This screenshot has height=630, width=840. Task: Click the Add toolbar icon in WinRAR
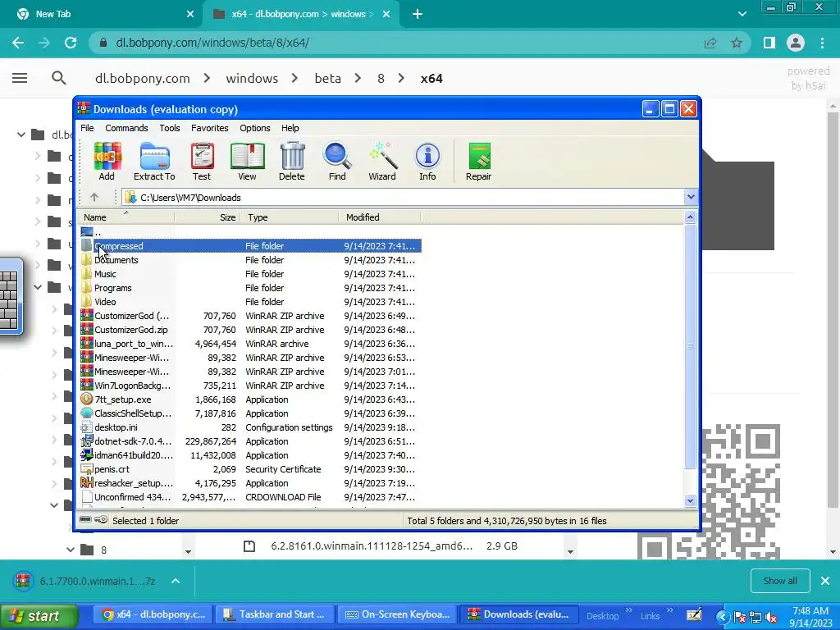[x=107, y=162]
